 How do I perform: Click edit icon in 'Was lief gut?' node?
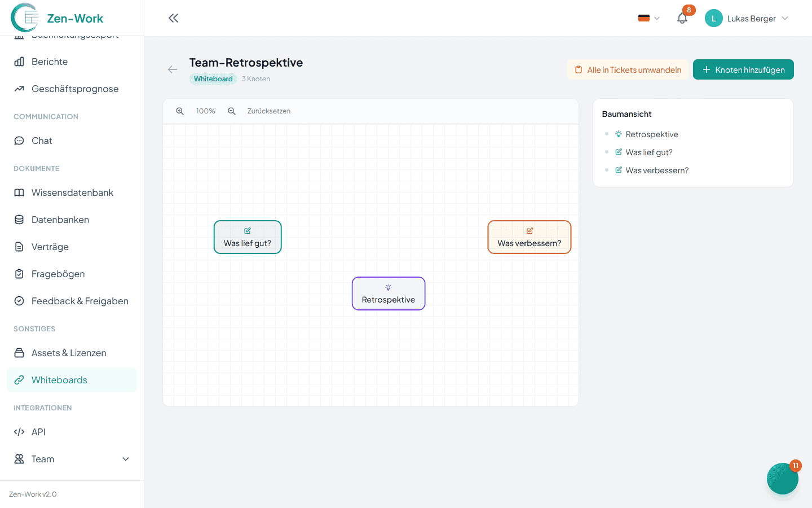pos(248,231)
